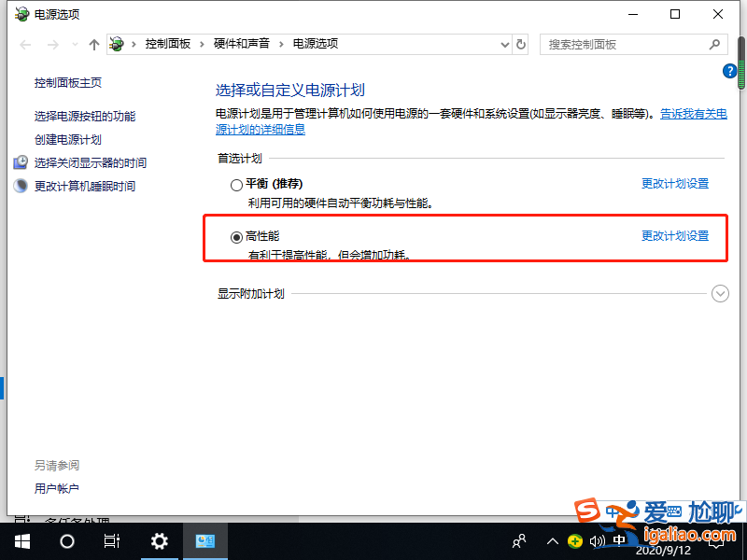
Task: Open Settings from the taskbar gear icon
Action: pos(159,541)
